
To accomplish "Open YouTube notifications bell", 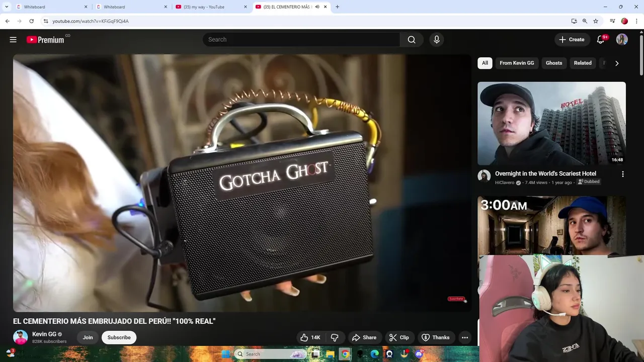I will pyautogui.click(x=601, y=40).
